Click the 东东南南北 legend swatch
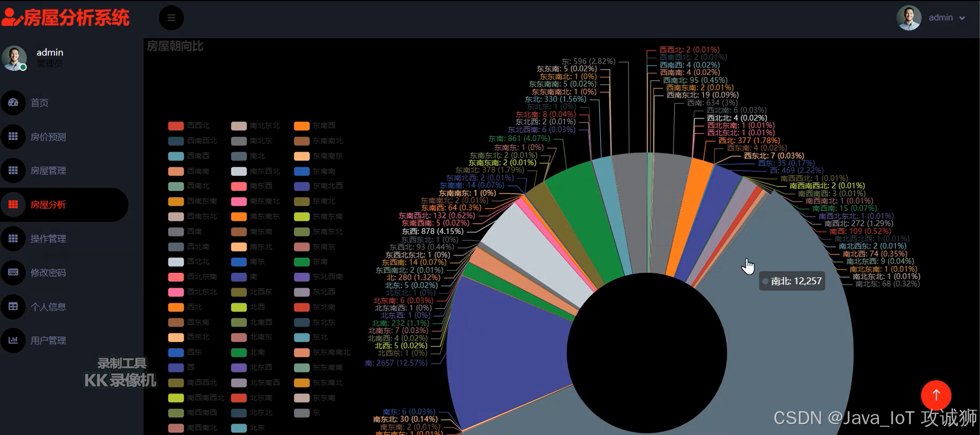980x435 pixels. point(301,352)
